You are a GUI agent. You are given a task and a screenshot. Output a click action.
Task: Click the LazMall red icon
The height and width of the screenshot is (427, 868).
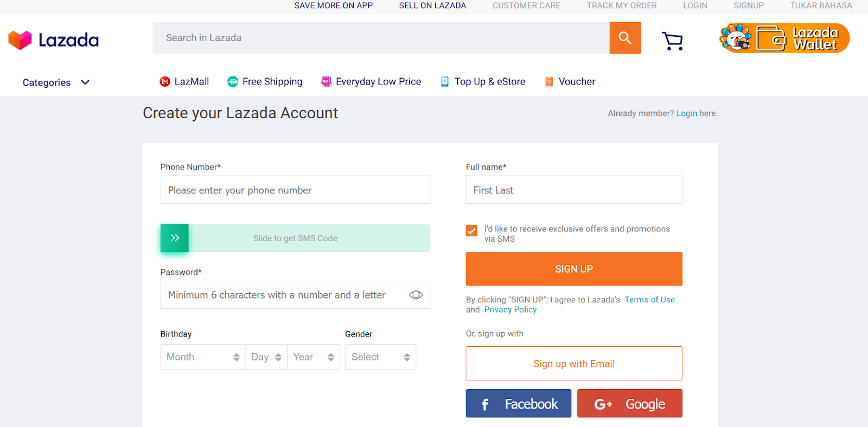pyautogui.click(x=165, y=82)
